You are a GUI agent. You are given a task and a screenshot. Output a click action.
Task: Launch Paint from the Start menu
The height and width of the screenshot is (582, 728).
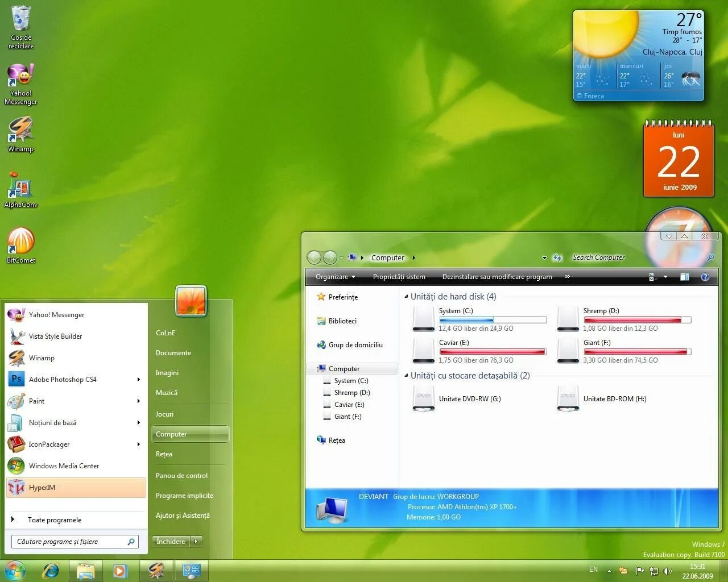coord(76,401)
